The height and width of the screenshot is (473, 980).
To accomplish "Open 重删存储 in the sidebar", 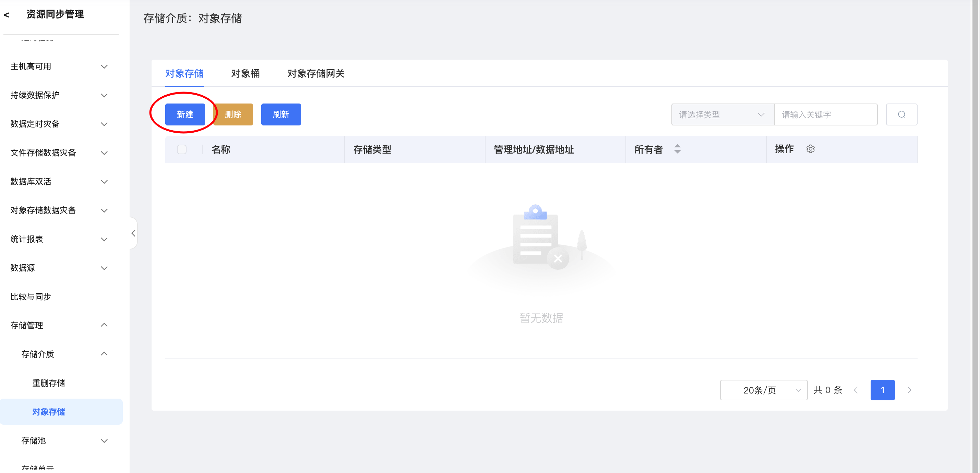I will tap(48, 383).
